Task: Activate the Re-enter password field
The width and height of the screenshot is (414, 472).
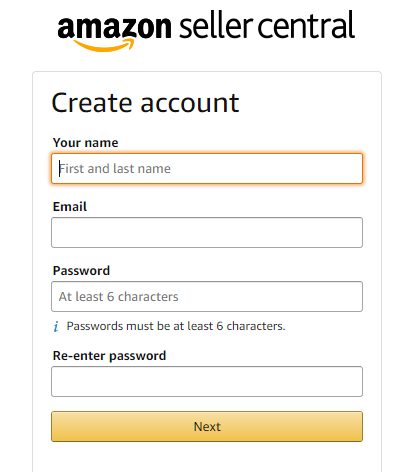Action: (x=207, y=382)
